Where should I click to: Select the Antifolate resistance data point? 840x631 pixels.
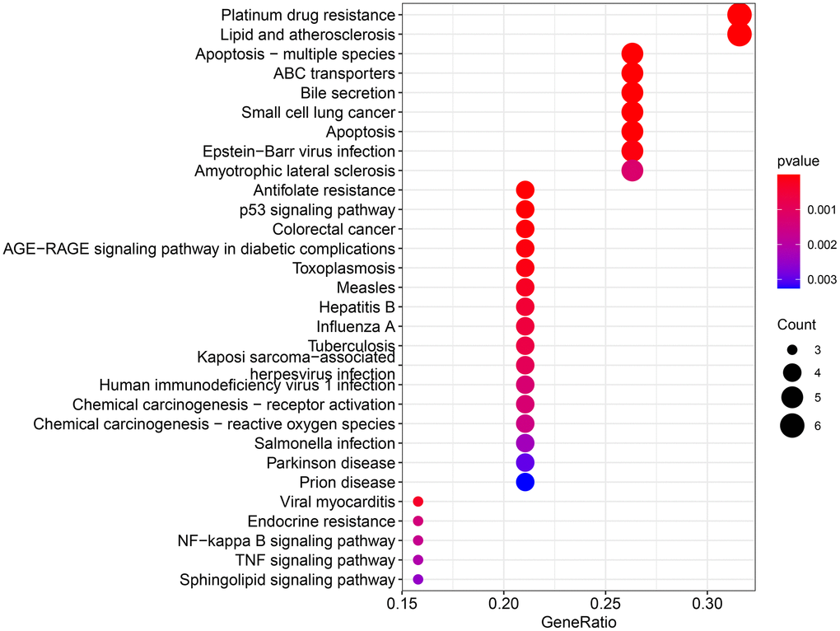(525, 190)
